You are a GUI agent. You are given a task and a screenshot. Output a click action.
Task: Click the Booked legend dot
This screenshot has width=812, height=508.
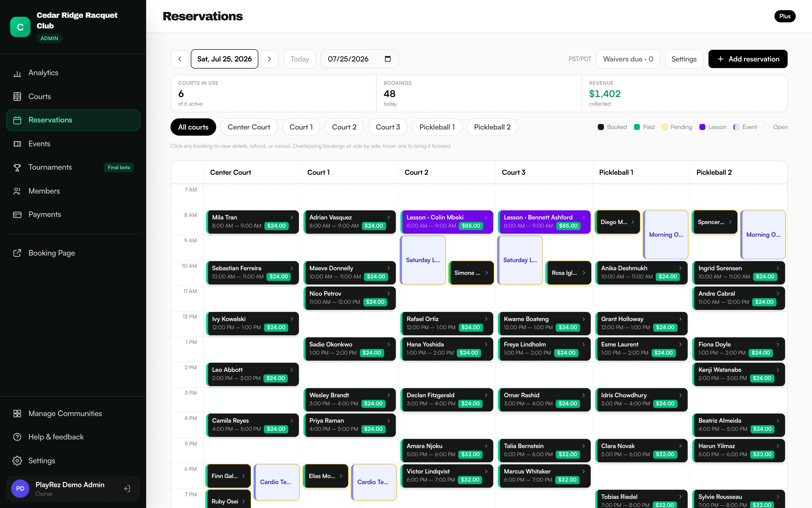pos(601,127)
